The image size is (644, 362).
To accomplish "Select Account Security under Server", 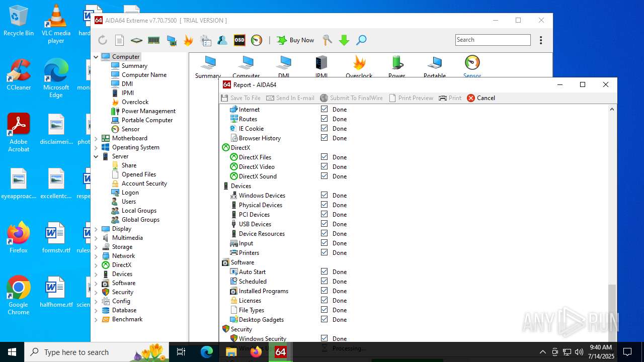I will point(144,184).
